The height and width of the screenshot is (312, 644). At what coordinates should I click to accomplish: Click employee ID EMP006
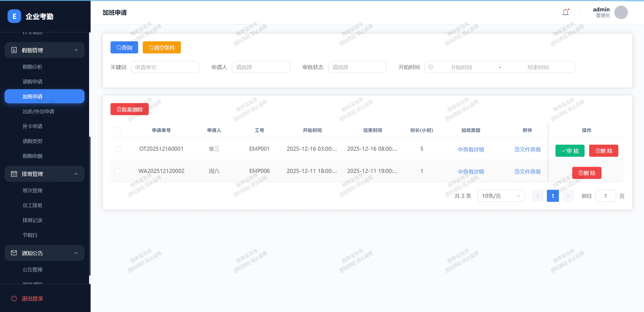[259, 171]
